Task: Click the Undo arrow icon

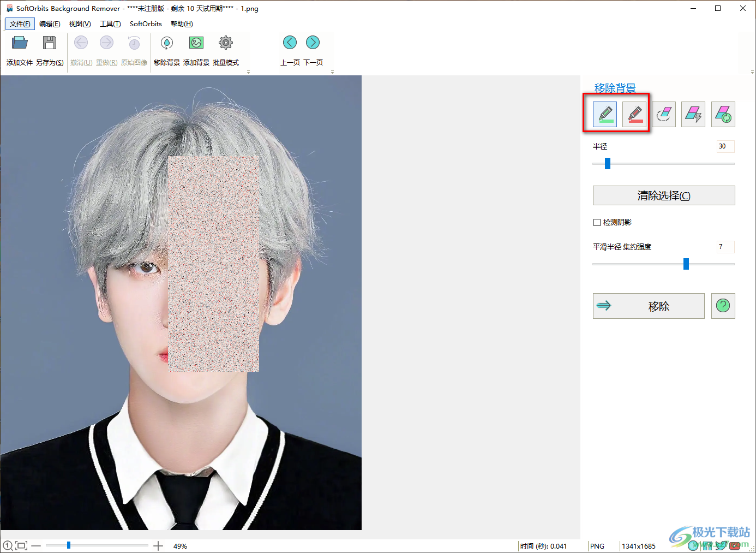Action: pyautogui.click(x=81, y=43)
